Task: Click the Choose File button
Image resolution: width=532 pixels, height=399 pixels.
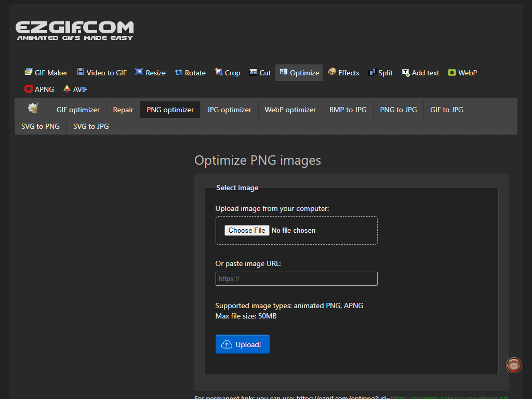Action: [247, 230]
